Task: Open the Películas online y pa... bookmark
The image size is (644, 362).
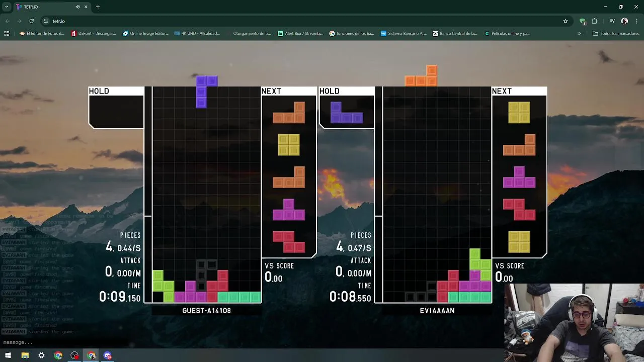Action: [x=507, y=34]
